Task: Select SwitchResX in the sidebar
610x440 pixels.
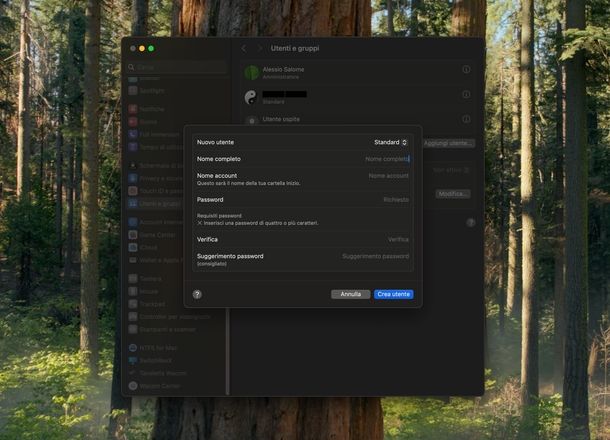Action: tap(150, 360)
